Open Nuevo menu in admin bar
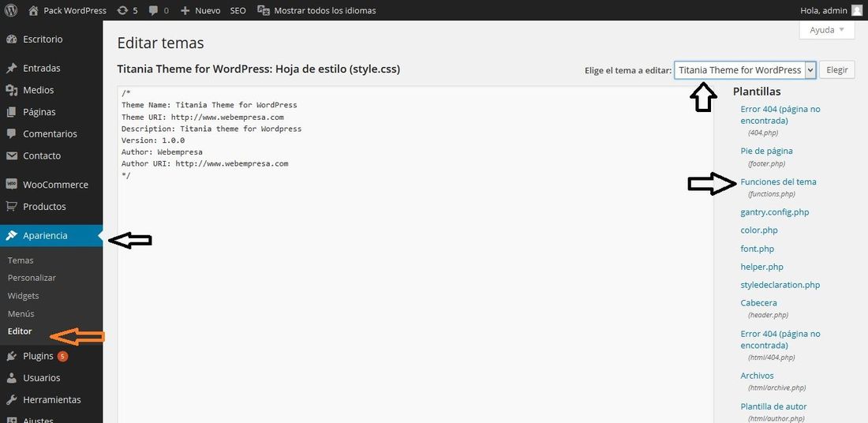This screenshot has width=868, height=423. click(x=208, y=10)
